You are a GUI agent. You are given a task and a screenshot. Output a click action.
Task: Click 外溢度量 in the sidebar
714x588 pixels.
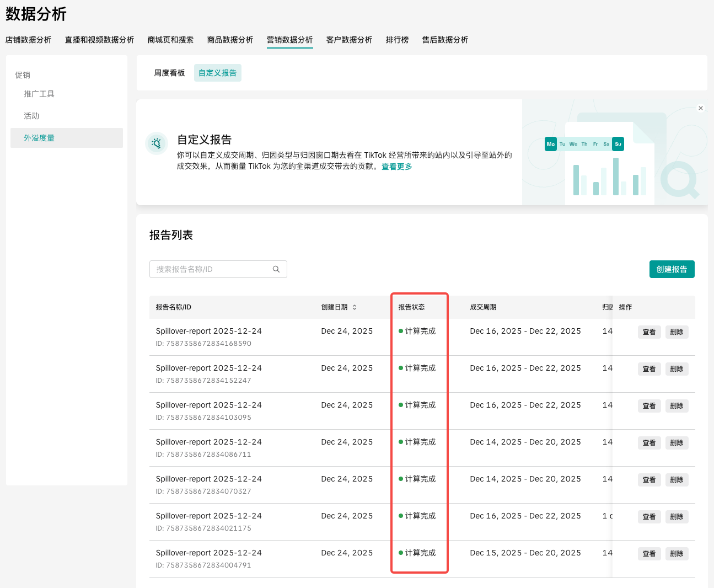pos(39,138)
